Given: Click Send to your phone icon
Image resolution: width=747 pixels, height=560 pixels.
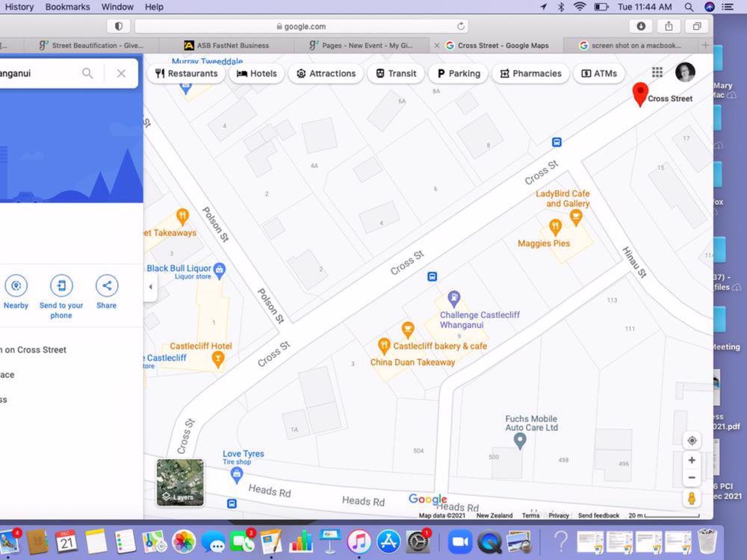Looking at the screenshot, I should (x=61, y=286).
